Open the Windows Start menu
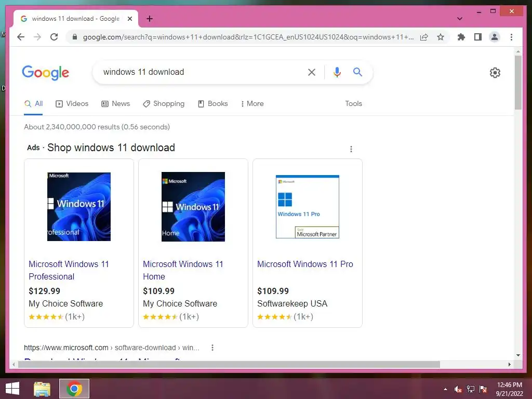The height and width of the screenshot is (399, 532). point(12,389)
